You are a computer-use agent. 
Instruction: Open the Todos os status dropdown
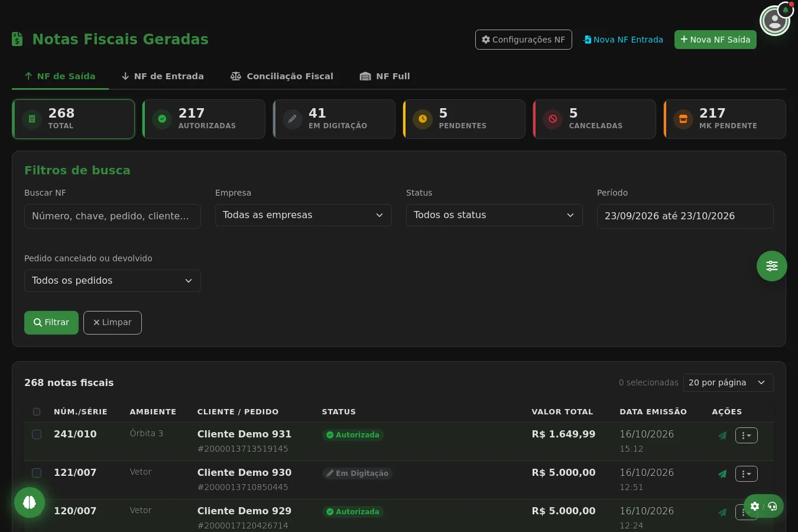click(494, 215)
